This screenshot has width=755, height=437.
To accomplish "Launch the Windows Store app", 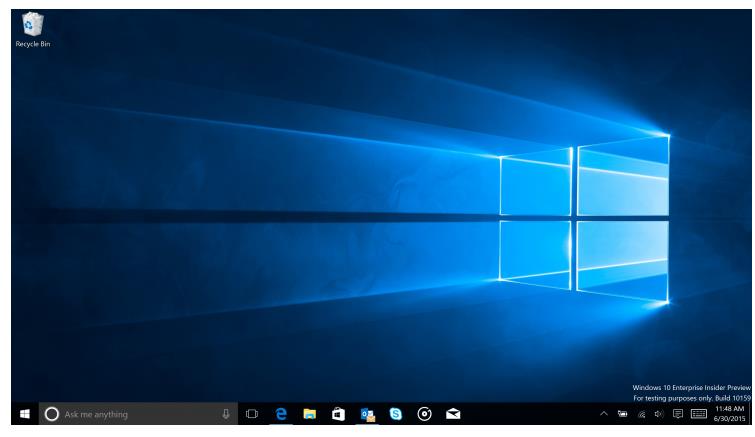I will pos(339,413).
